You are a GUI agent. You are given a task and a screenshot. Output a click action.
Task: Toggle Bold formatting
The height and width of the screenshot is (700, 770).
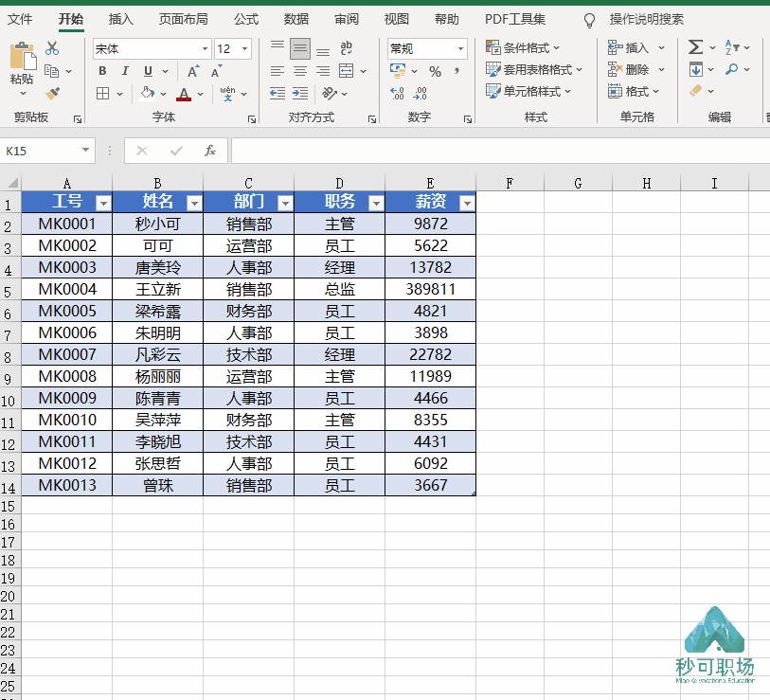coord(102,71)
